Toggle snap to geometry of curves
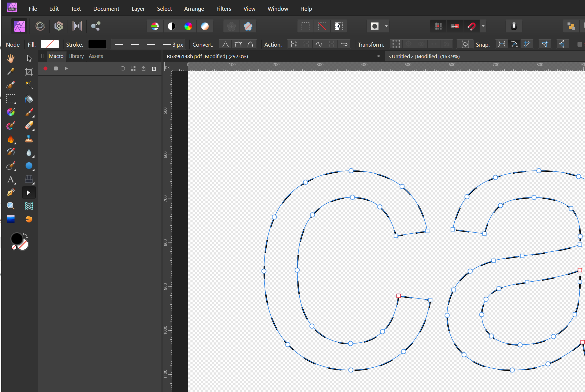The height and width of the screenshot is (392, 585). (514, 44)
